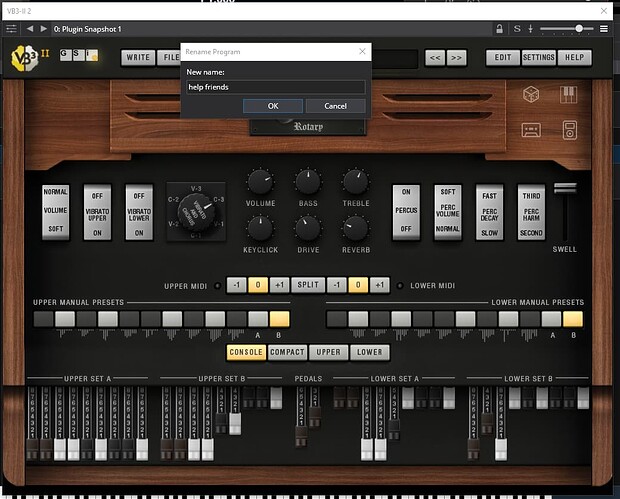
Task: Click the dice randomize icon
Action: [531, 95]
